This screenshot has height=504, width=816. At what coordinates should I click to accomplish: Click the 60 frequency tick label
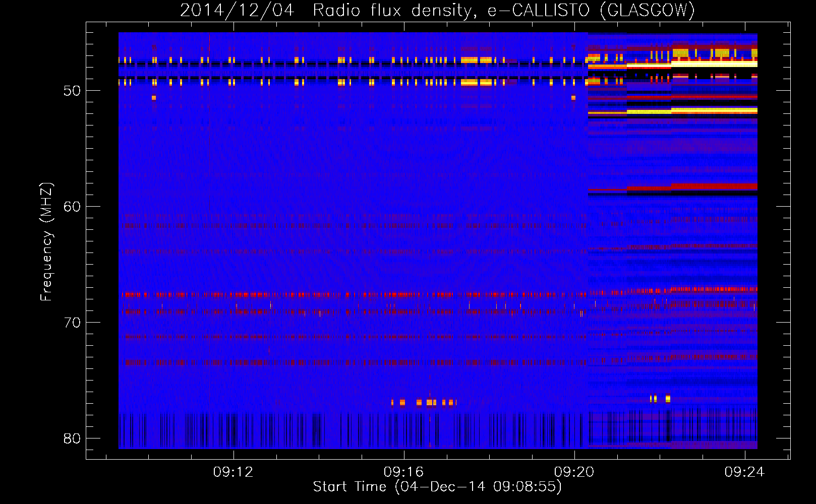tap(72, 207)
